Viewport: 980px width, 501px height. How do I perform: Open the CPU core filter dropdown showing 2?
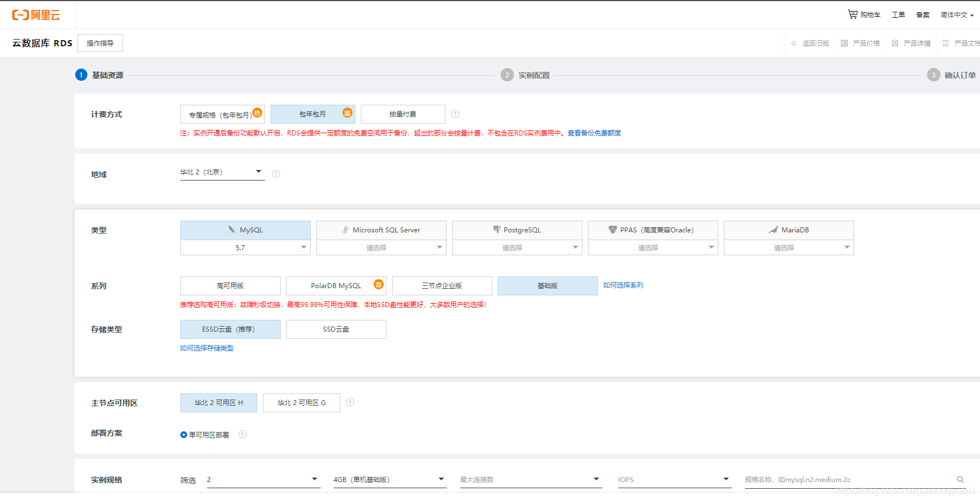(x=264, y=480)
